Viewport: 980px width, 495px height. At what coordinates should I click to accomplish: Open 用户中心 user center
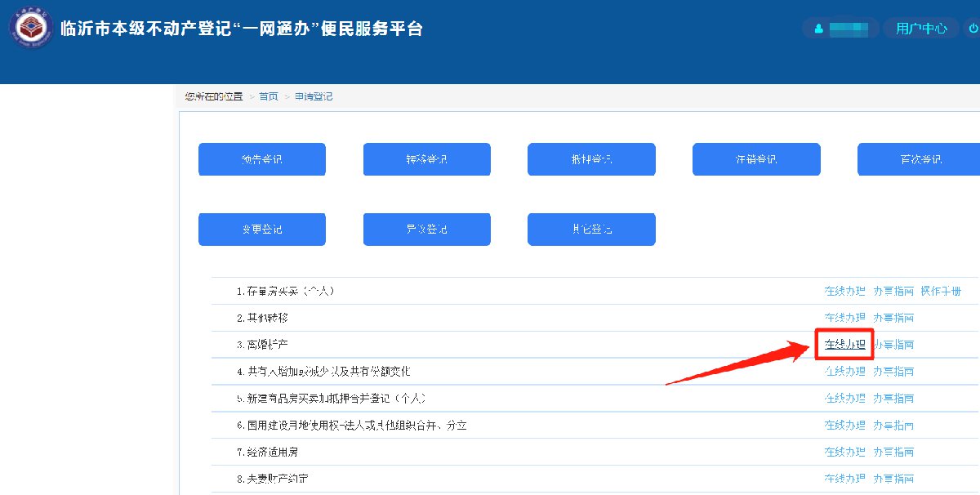pyautogui.click(x=921, y=29)
